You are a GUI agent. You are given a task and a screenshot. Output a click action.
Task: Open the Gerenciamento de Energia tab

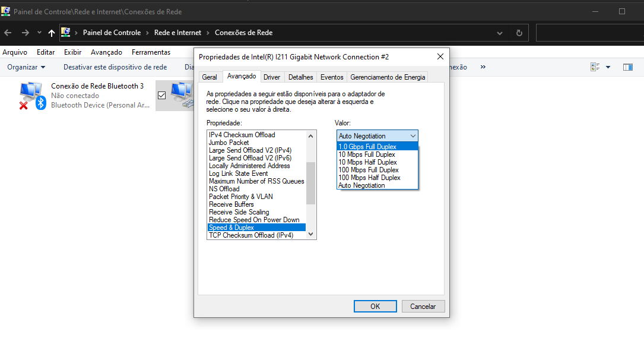388,77
